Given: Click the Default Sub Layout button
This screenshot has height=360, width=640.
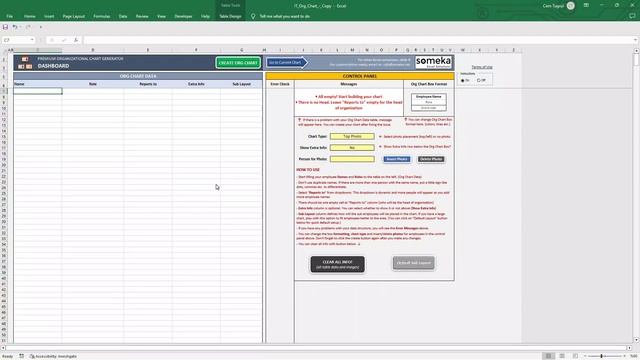Looking at the screenshot, I should tap(413, 263).
